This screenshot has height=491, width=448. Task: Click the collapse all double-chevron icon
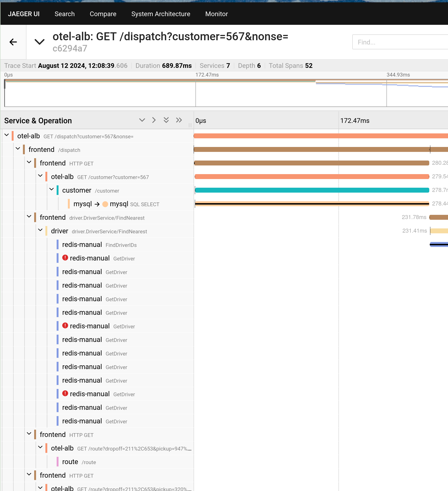coord(179,120)
